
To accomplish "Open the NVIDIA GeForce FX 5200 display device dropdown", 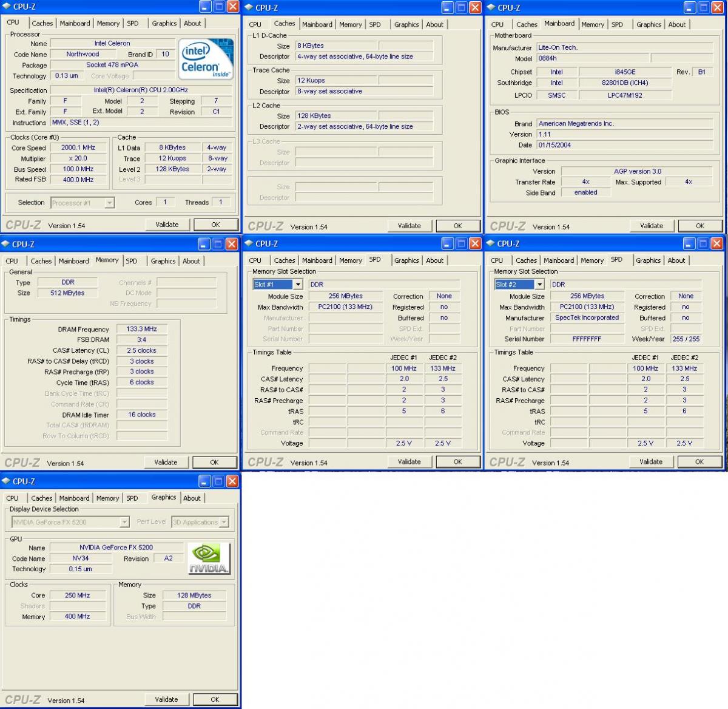I will tap(124, 522).
